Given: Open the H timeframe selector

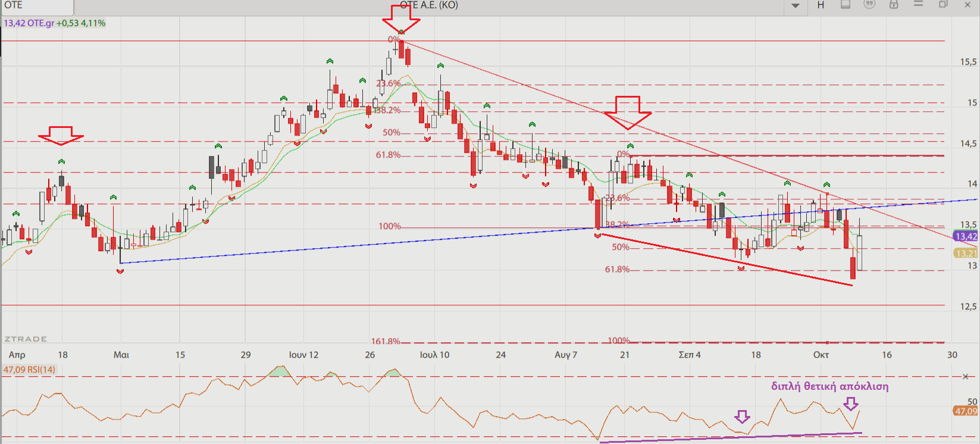Looking at the screenshot, I should [x=821, y=5].
